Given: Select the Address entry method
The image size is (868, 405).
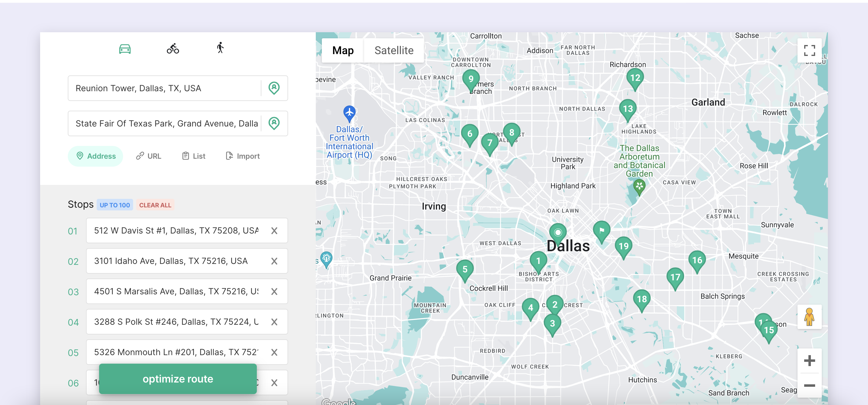Looking at the screenshot, I should pos(95,156).
